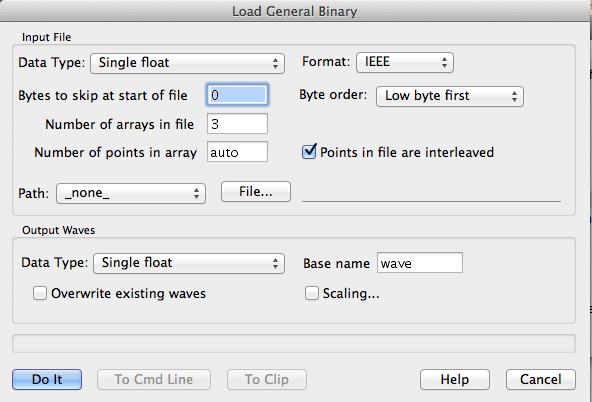This screenshot has width=592, height=402.
Task: Click the To Cmd Line button
Action: pos(154,379)
